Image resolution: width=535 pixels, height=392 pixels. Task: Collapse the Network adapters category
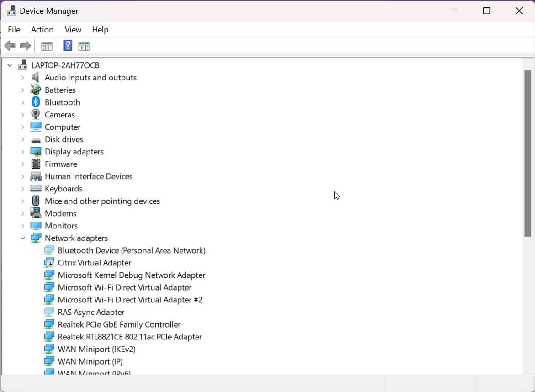point(22,238)
